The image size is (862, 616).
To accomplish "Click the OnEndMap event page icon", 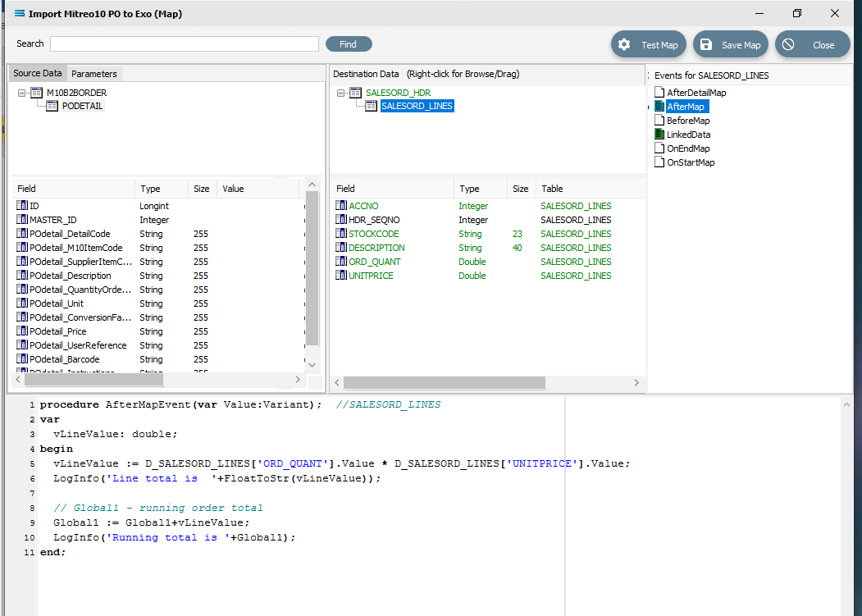I will (x=659, y=148).
